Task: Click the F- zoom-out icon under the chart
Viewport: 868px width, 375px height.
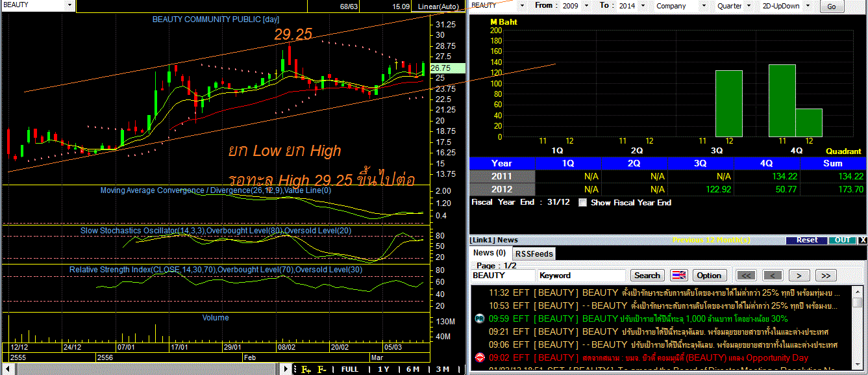Action: tap(322, 369)
